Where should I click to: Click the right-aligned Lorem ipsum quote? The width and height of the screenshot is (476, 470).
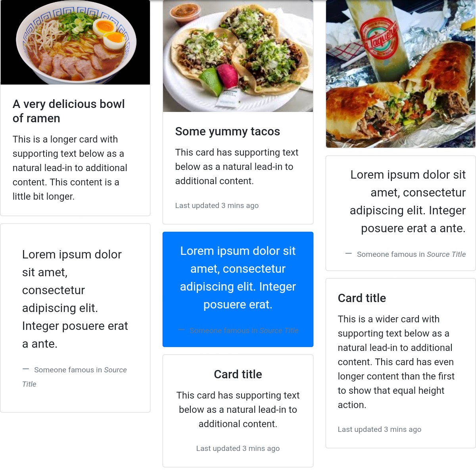pos(408,202)
